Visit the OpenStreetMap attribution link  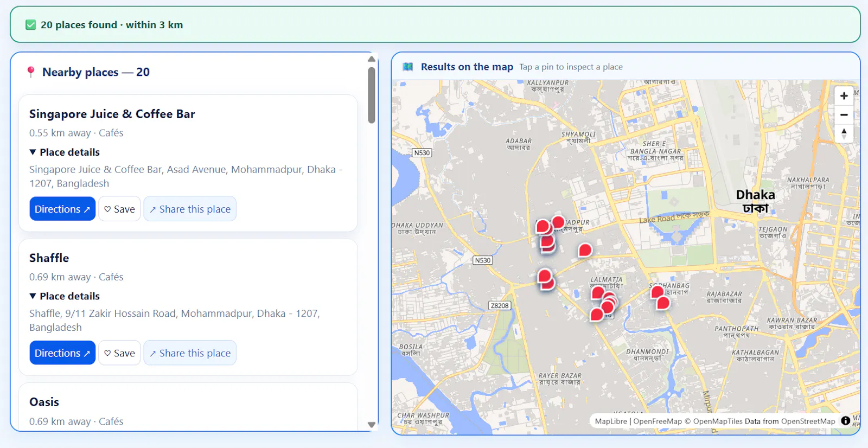click(808, 421)
